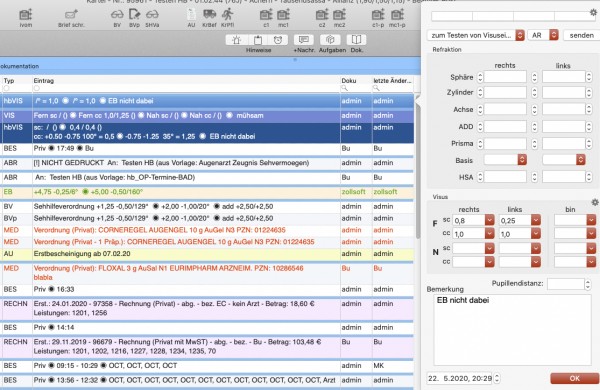The width and height of the screenshot is (600, 390).
Task: Select the RECHN row 'Erst.: 24.01.2020 - 97358'
Action: tap(207, 308)
